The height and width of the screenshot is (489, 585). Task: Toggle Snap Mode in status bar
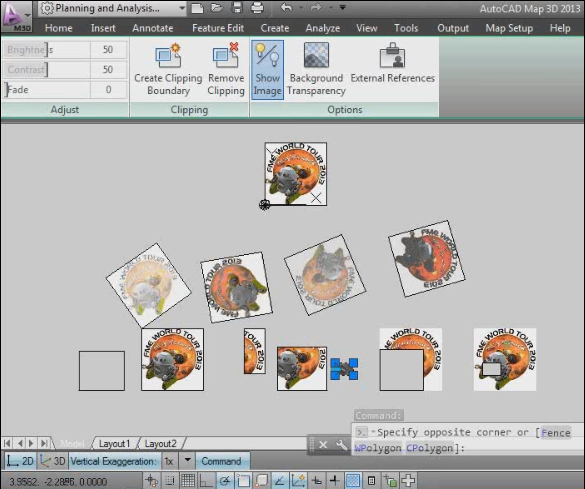point(170,481)
